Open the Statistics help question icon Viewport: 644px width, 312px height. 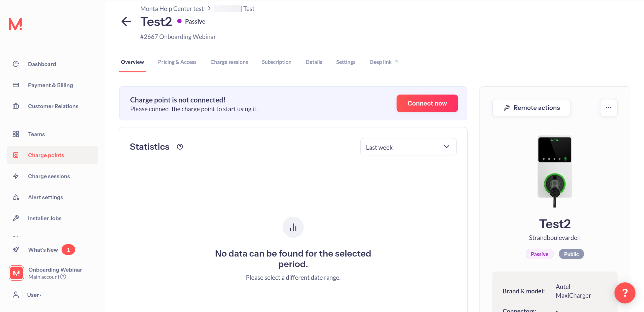[x=180, y=147]
